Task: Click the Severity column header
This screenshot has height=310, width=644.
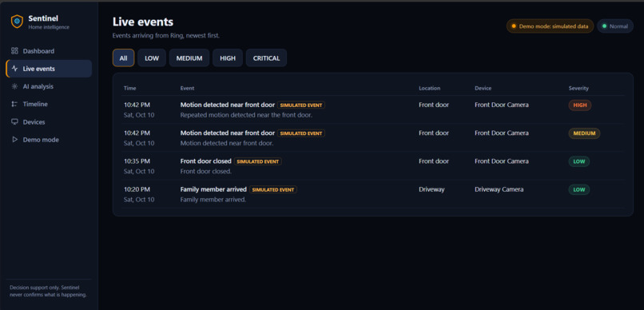Action: tap(578, 88)
